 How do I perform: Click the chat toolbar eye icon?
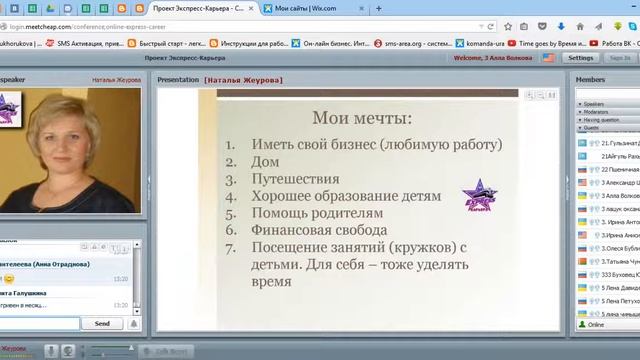point(104,247)
